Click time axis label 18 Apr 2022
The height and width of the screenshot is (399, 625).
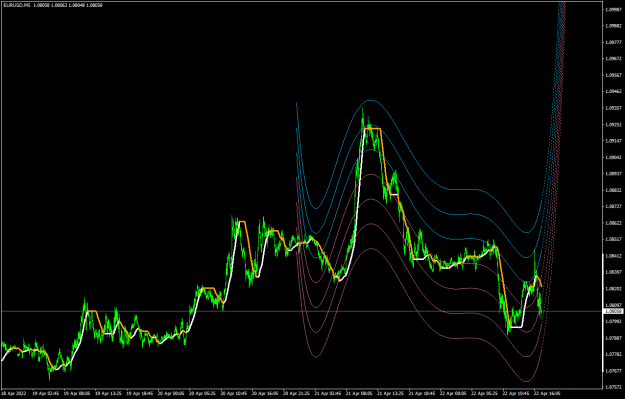13,393
